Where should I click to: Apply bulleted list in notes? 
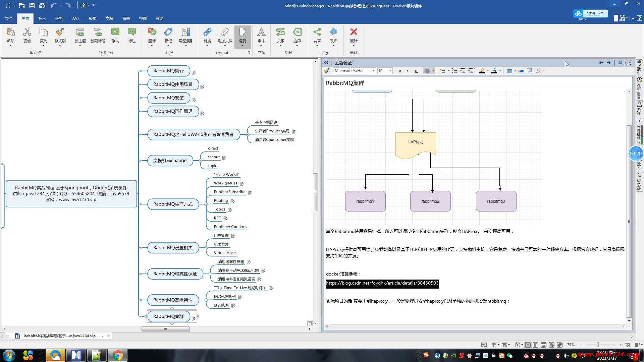coord(454,71)
